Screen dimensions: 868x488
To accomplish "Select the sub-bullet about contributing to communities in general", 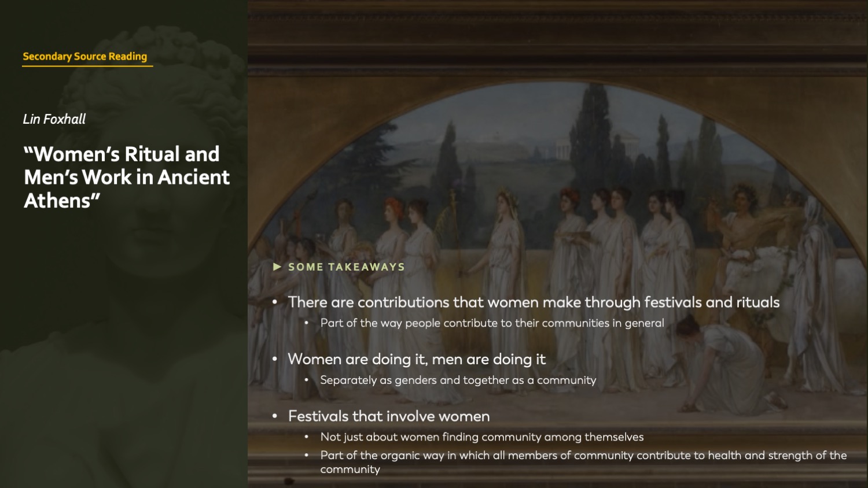I will [492, 323].
